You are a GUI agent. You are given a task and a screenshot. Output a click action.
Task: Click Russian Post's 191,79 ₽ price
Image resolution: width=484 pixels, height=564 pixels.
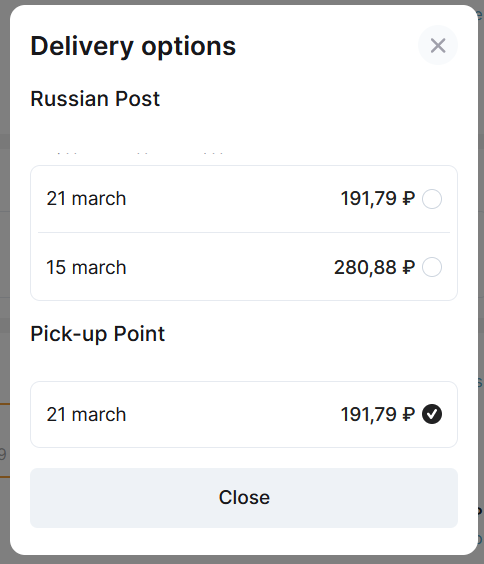point(378,199)
